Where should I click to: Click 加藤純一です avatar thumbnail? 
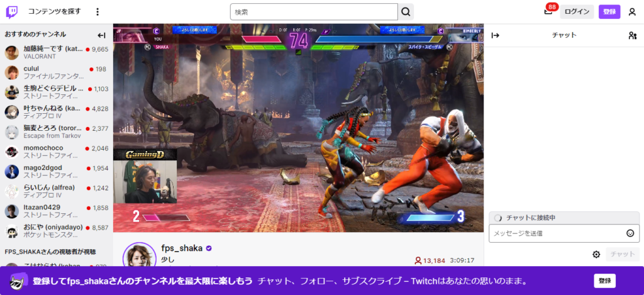(x=11, y=53)
